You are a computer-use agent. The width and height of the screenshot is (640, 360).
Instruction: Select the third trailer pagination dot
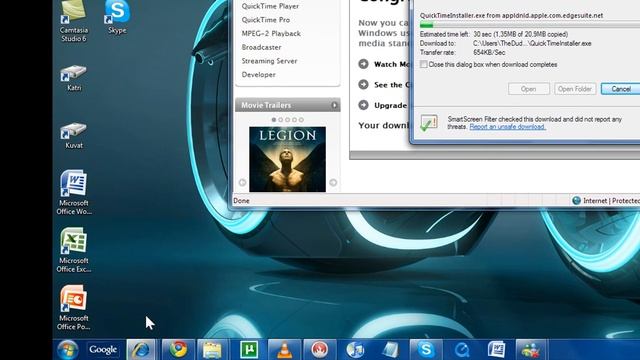[287, 120]
